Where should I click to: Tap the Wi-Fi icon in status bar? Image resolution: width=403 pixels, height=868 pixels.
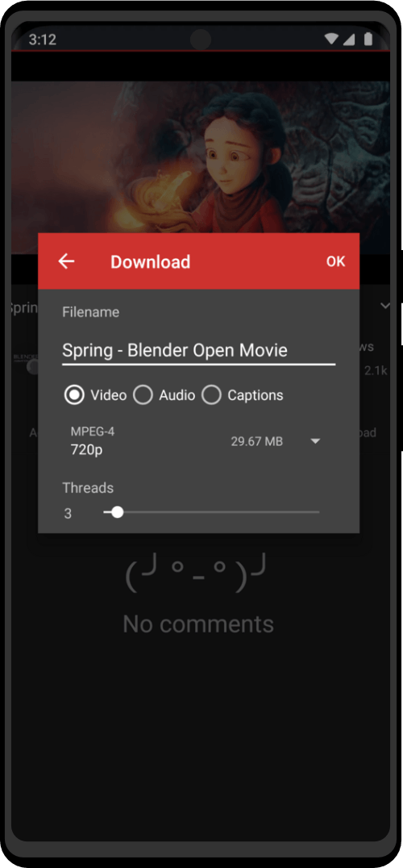331,40
